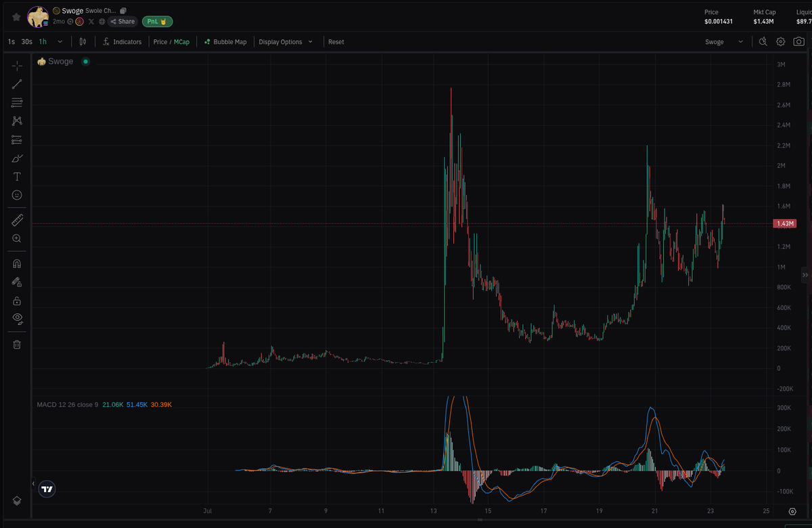Click the $1.43M market cap value
The image size is (812, 528).
point(764,22)
